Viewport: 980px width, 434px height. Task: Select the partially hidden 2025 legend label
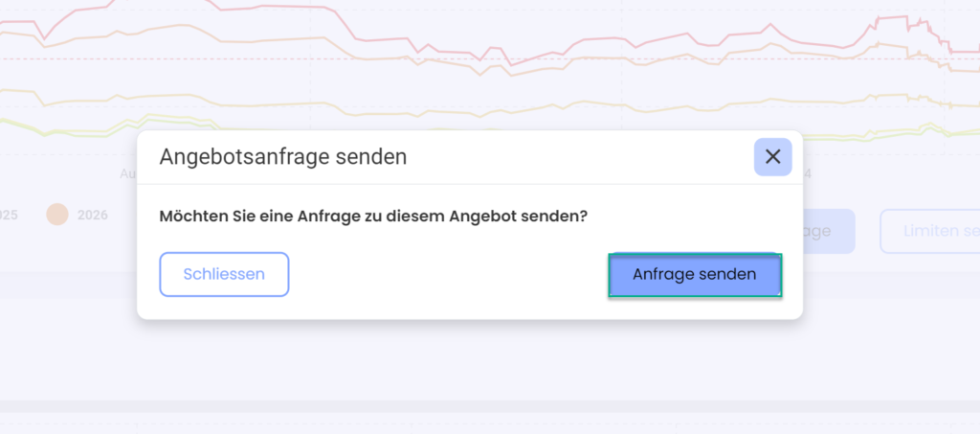9,216
